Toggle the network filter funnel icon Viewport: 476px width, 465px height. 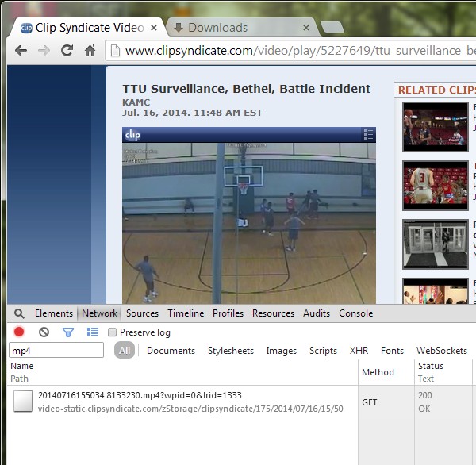[x=68, y=332]
